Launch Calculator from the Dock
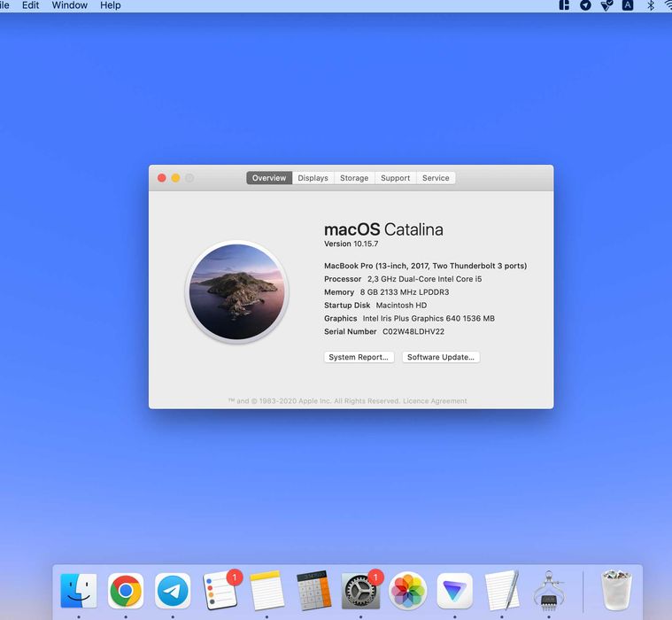This screenshot has height=620, width=672. pos(314,591)
